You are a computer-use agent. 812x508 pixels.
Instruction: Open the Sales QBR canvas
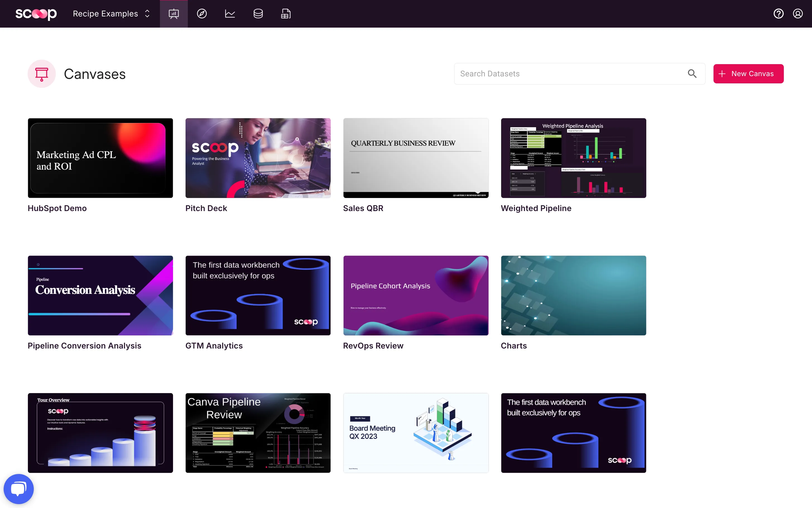point(415,158)
